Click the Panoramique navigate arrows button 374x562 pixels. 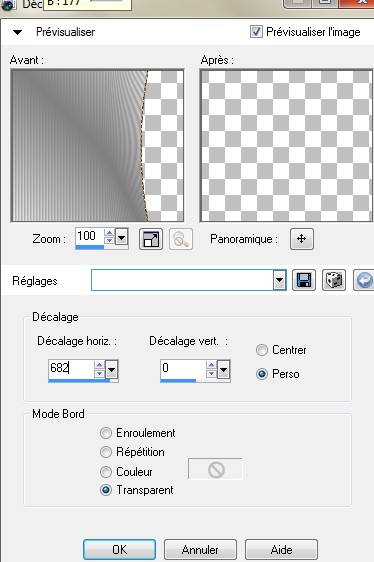click(302, 239)
